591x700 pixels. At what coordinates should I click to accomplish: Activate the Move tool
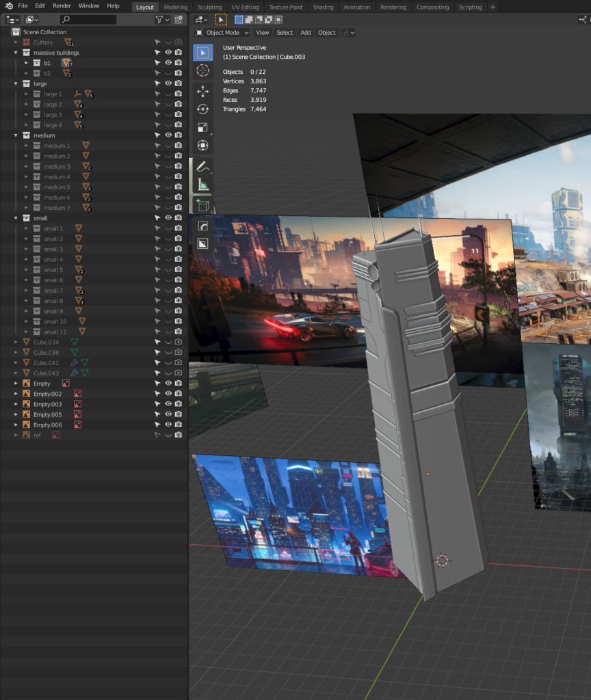click(x=202, y=92)
